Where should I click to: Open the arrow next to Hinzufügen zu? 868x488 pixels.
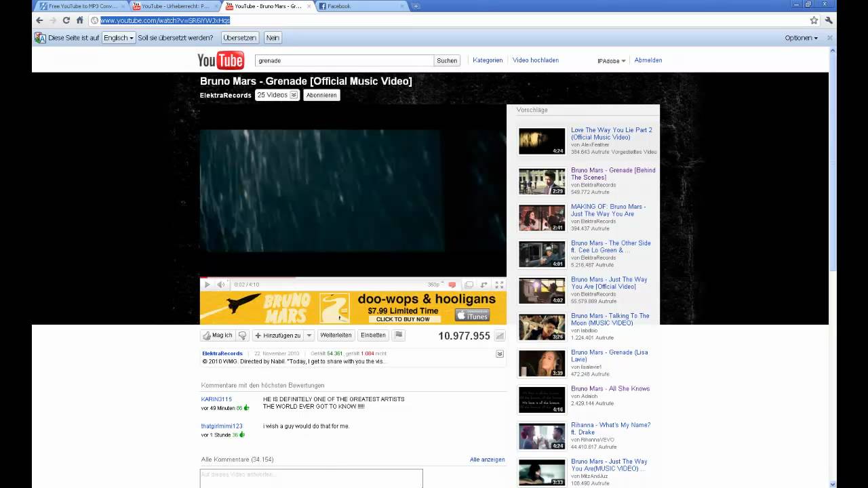pos(309,335)
